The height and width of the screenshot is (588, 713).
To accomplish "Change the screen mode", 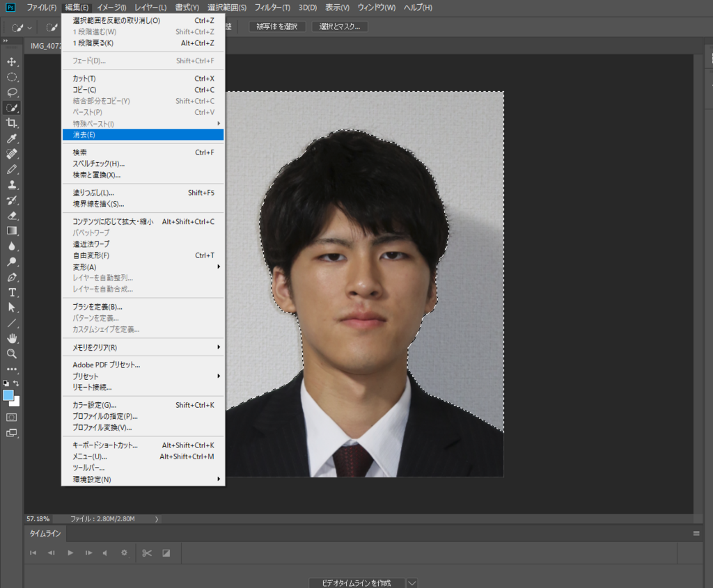I will click(12, 433).
